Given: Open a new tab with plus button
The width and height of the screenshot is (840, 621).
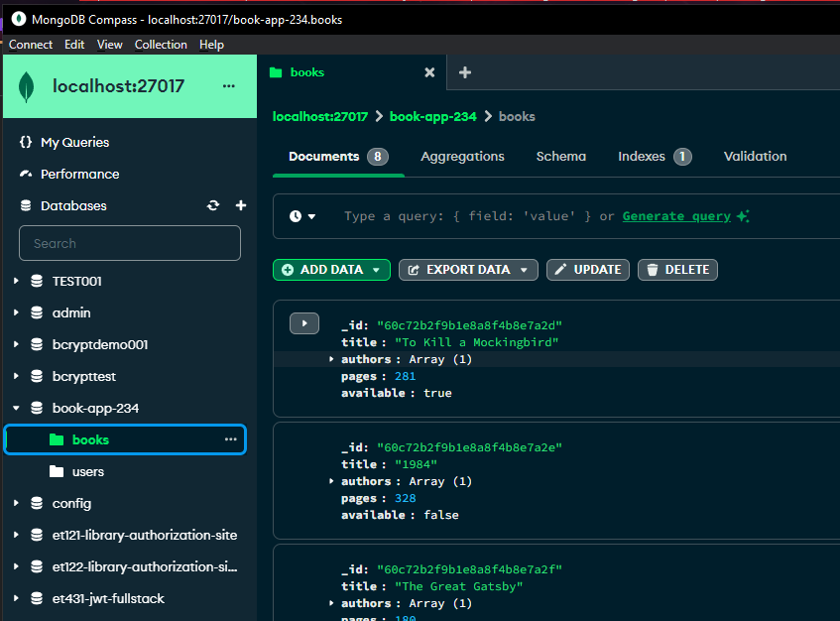Looking at the screenshot, I should [465, 72].
